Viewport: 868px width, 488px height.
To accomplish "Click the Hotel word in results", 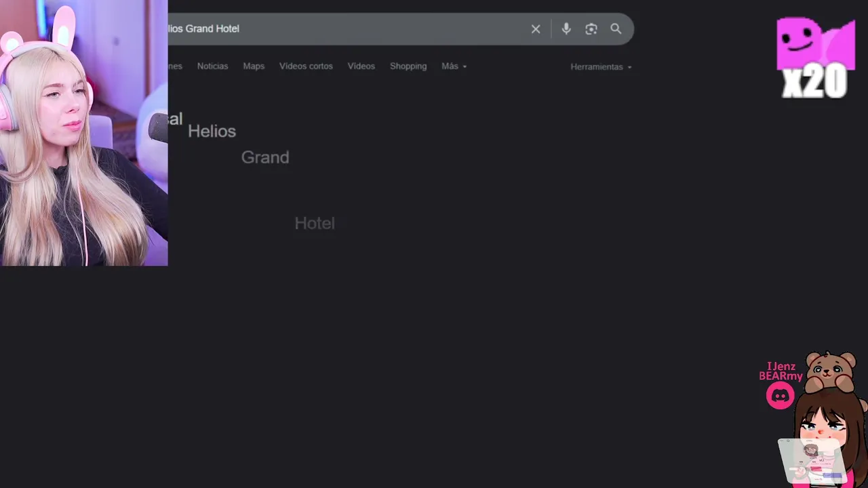I will 315,223.
